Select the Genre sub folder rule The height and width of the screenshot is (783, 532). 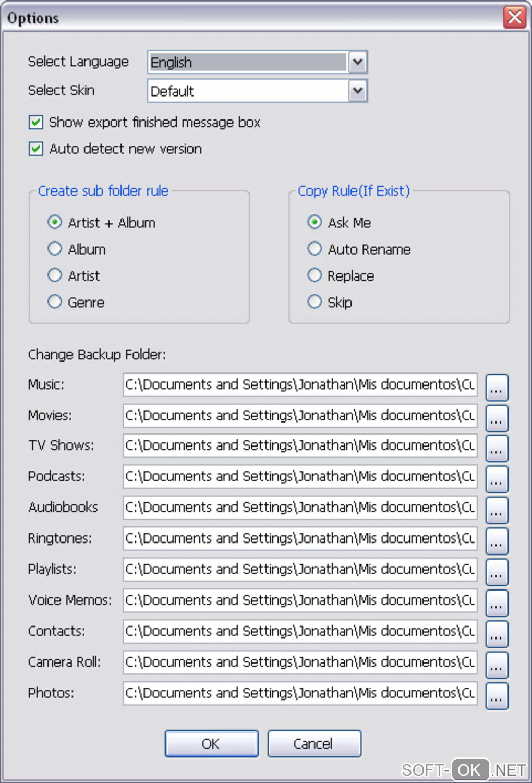point(55,302)
